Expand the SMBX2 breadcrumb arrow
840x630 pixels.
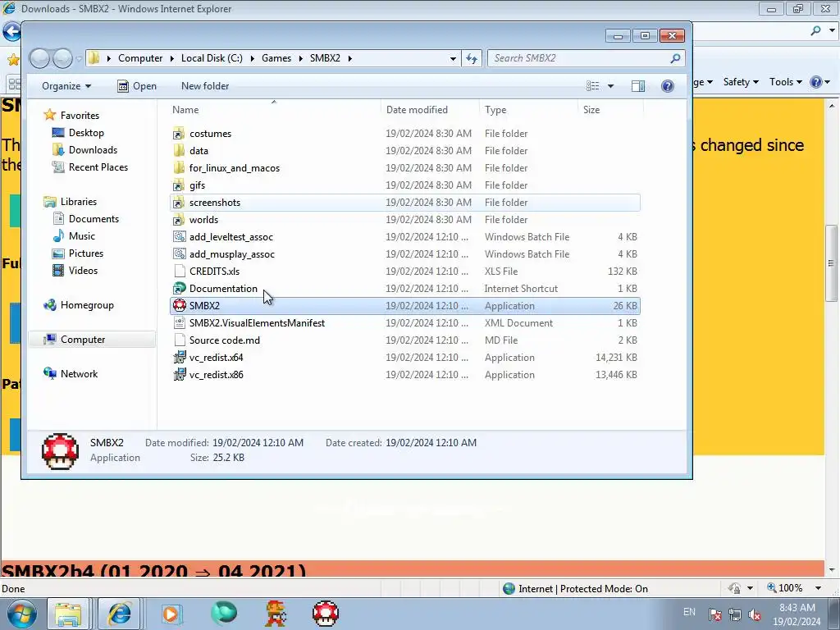tap(349, 58)
